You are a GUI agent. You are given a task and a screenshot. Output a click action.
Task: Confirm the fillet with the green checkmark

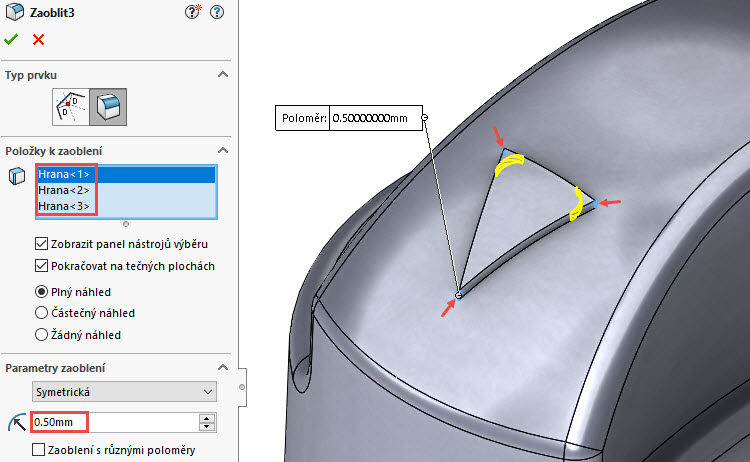[x=11, y=39]
